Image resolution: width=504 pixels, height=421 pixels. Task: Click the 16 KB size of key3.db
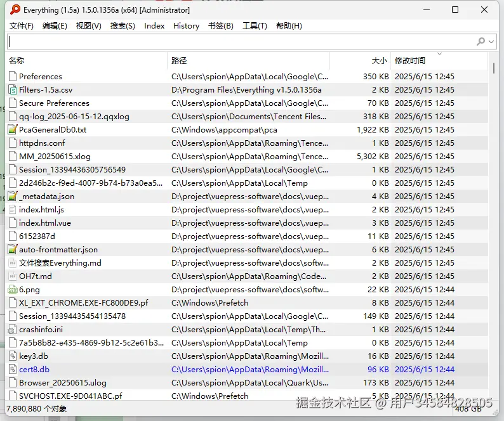378,356
